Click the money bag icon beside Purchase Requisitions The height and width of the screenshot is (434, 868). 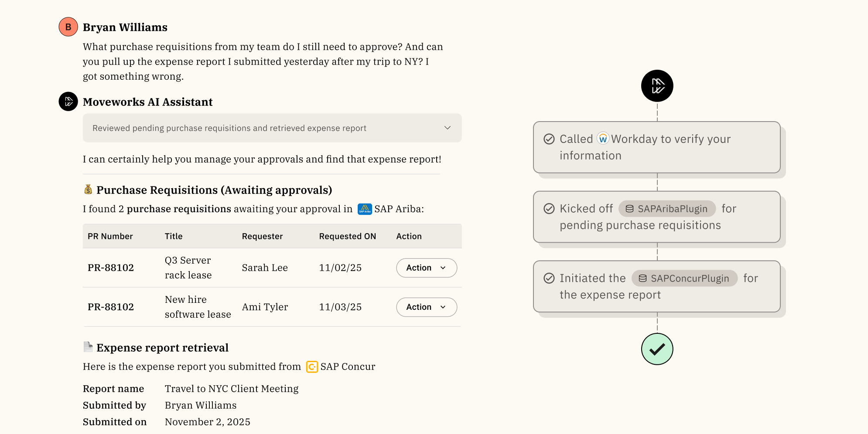88,190
